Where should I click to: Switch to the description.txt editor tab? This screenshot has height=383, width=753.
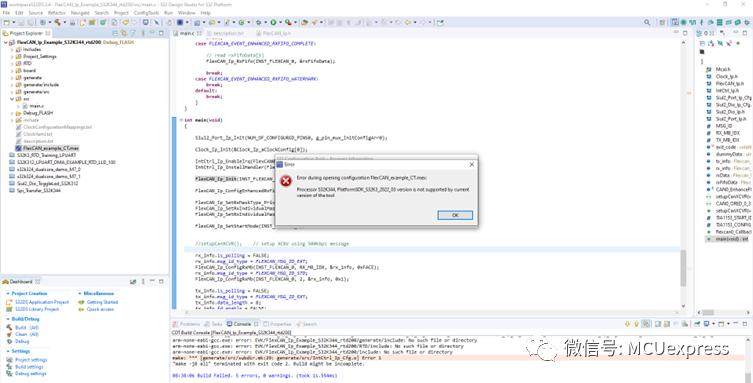[x=228, y=33]
